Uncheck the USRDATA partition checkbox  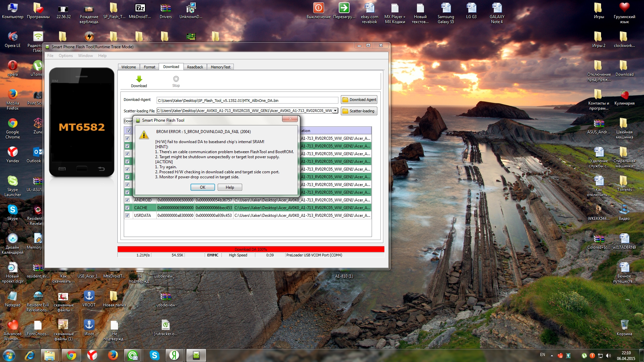127,216
